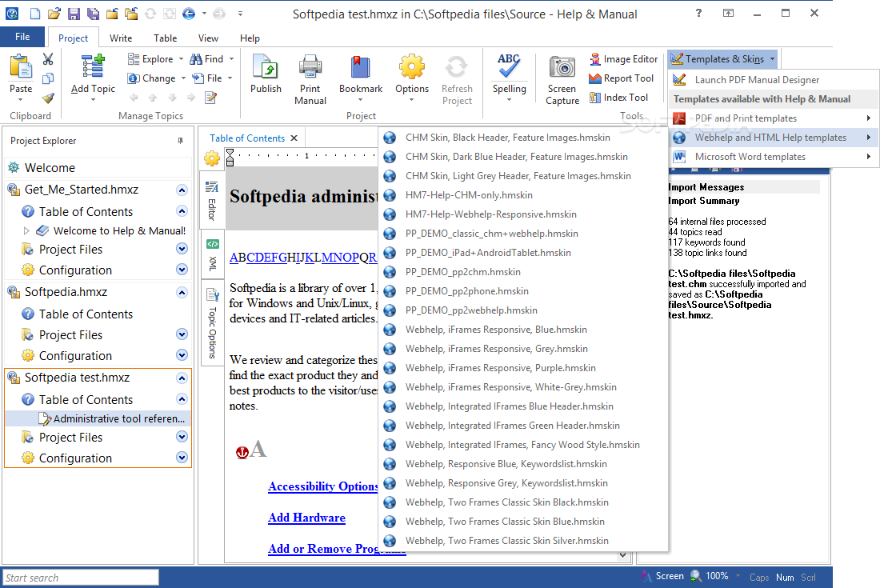Click the Publish icon
The height and width of the screenshot is (588, 880).
click(x=266, y=66)
